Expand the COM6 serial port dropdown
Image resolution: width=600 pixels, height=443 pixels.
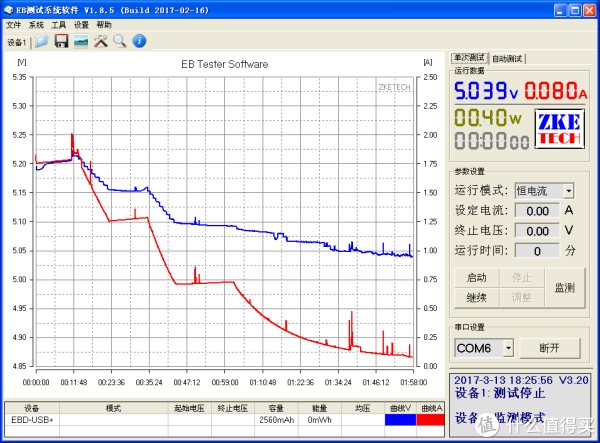(508, 348)
